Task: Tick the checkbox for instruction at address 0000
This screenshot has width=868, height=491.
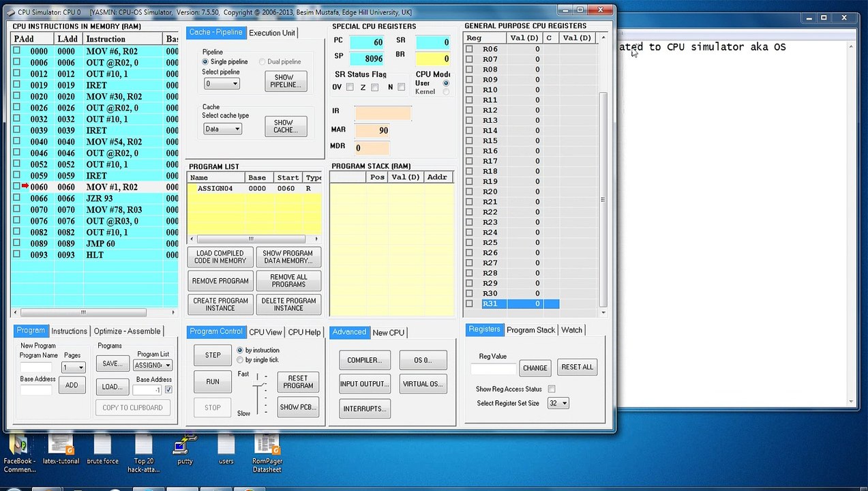Action: point(17,51)
